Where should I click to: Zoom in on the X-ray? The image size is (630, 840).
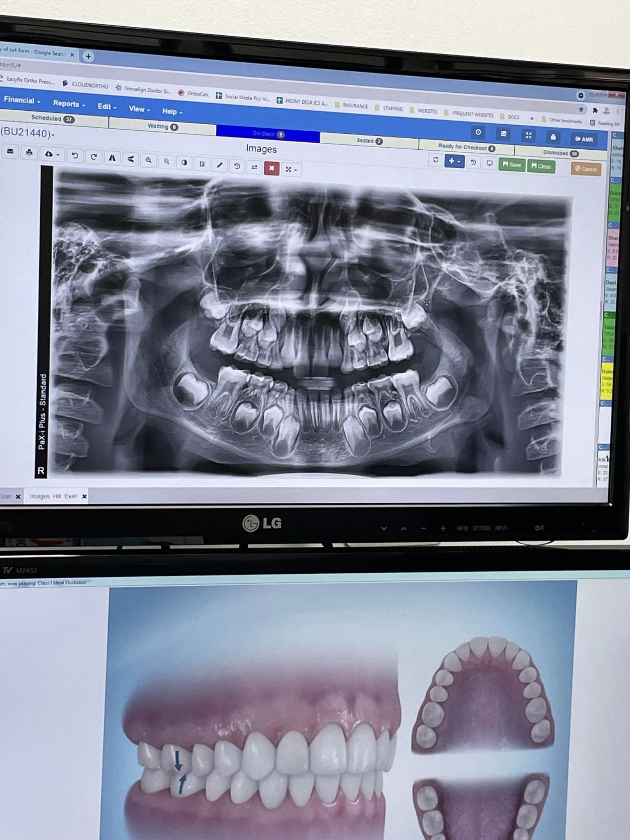(x=148, y=160)
